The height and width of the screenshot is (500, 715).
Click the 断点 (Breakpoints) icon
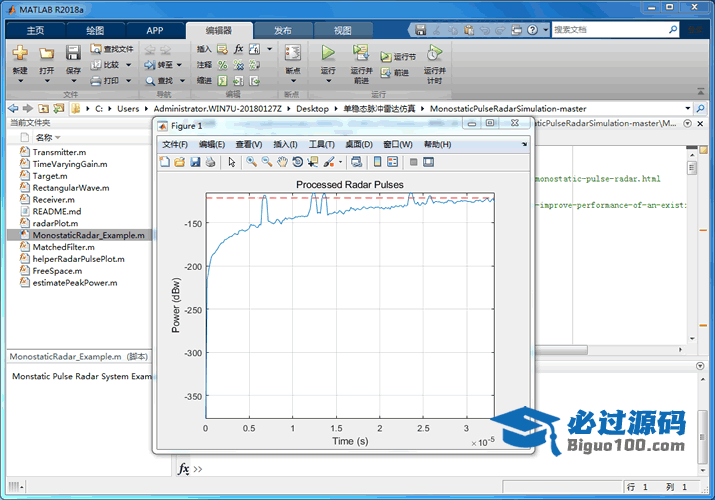(x=293, y=53)
